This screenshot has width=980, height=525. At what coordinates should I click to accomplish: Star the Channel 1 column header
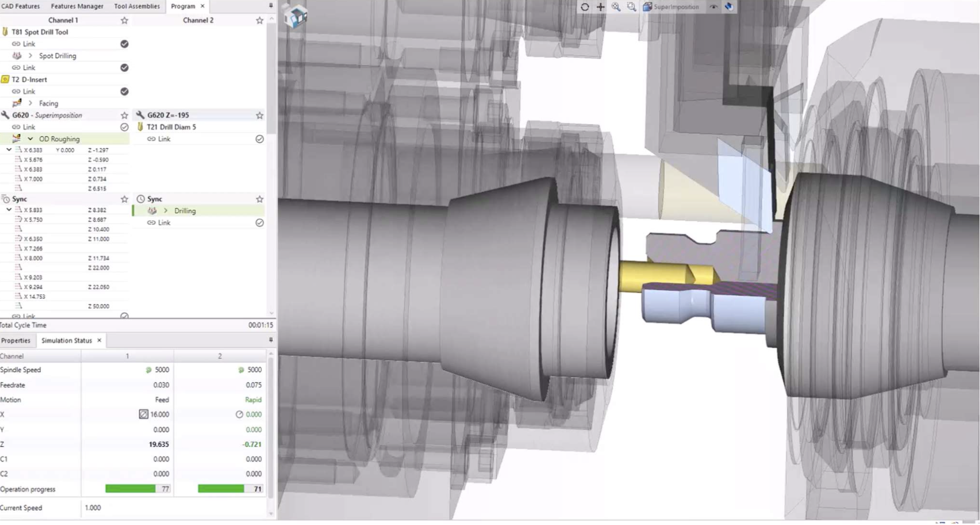click(x=124, y=20)
